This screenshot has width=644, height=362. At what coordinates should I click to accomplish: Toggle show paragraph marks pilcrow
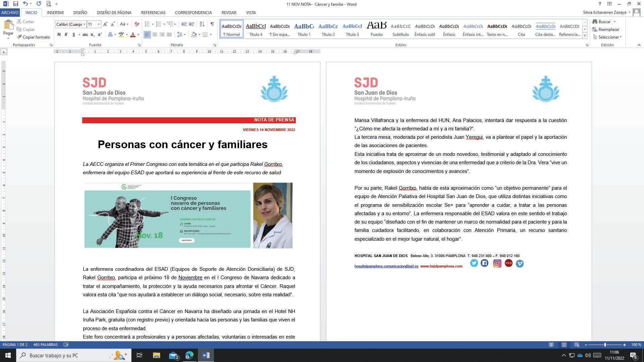coord(212,24)
